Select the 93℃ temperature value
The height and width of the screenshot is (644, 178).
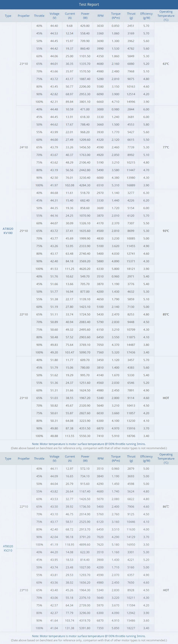pos(166,231)
